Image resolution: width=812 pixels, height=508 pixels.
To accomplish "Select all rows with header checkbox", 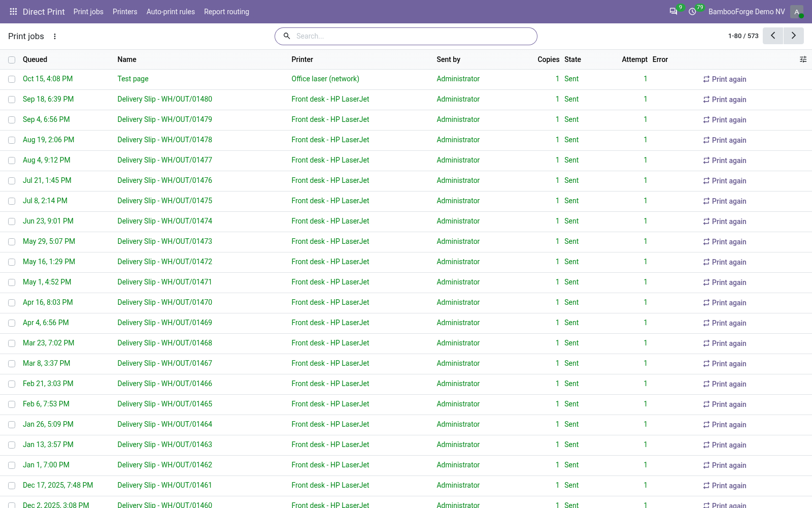I will pos(12,60).
